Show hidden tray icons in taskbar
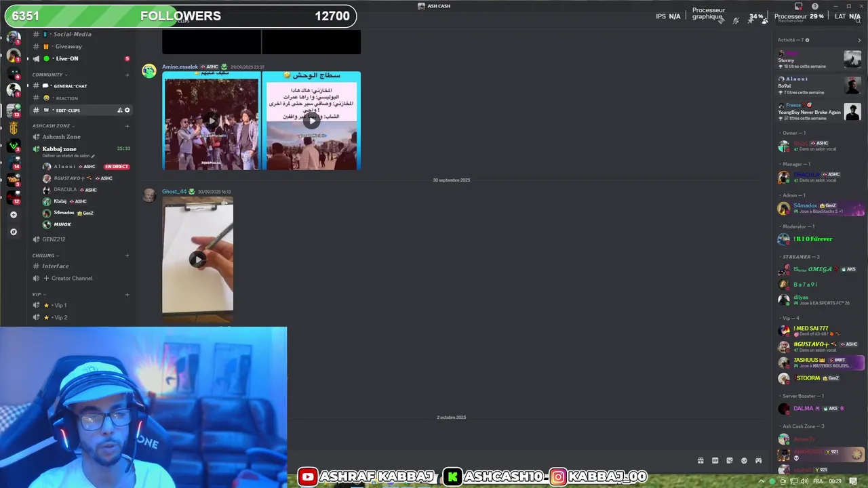 tap(761, 481)
